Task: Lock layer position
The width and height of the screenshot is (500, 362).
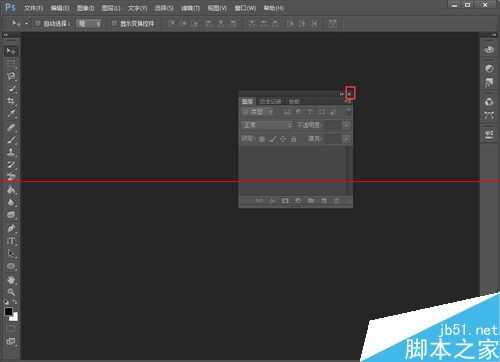Action: (283, 139)
